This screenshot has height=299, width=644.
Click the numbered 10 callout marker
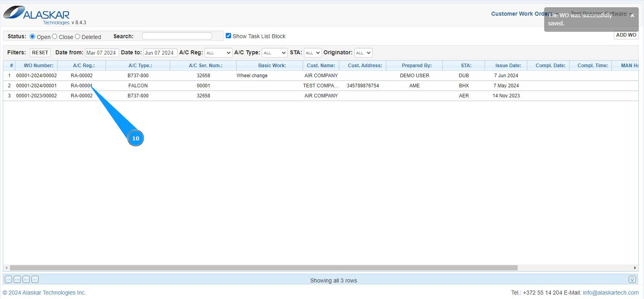pyautogui.click(x=136, y=138)
